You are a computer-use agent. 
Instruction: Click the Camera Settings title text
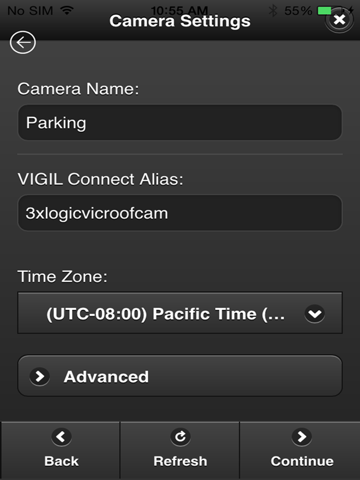[x=180, y=21]
